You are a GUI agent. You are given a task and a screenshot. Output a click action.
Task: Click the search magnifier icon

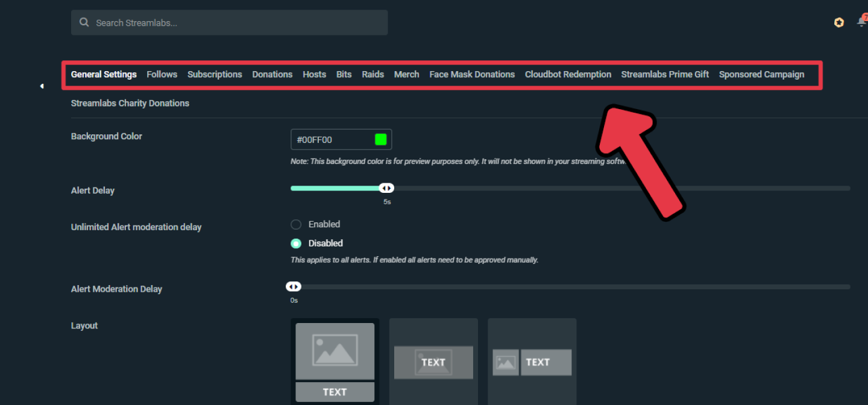(x=84, y=23)
